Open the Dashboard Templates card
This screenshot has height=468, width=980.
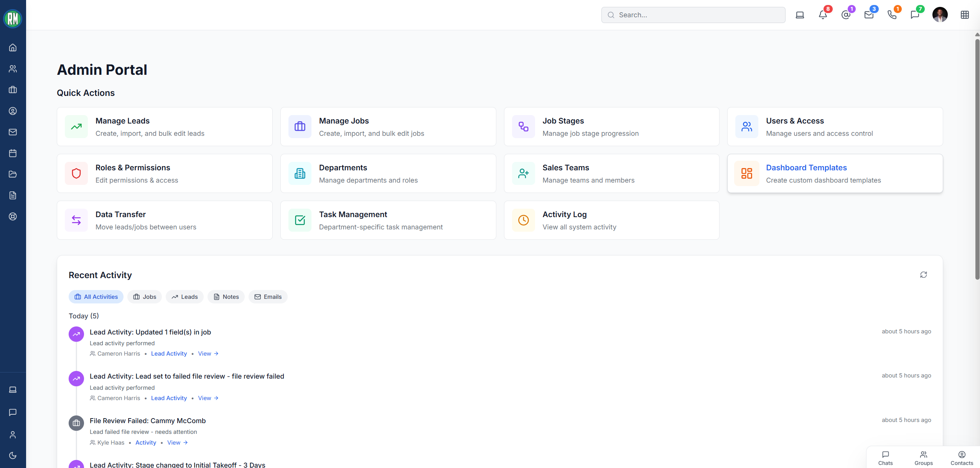pos(835,173)
